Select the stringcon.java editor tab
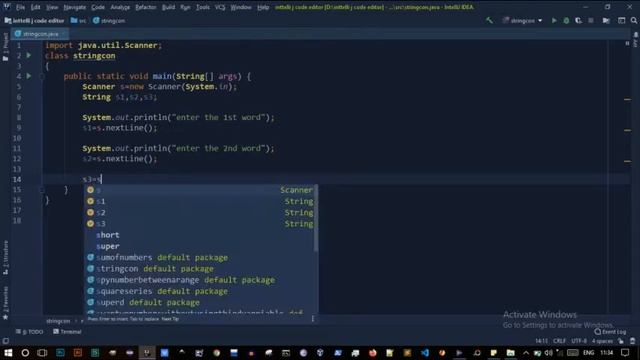Screen dimensions: 640x360 coord(39,34)
